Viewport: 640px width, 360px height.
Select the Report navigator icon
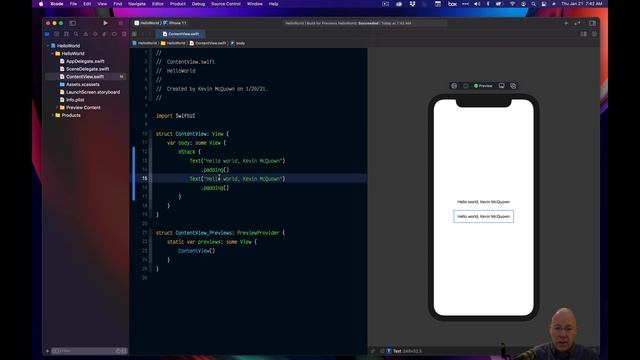tap(124, 34)
